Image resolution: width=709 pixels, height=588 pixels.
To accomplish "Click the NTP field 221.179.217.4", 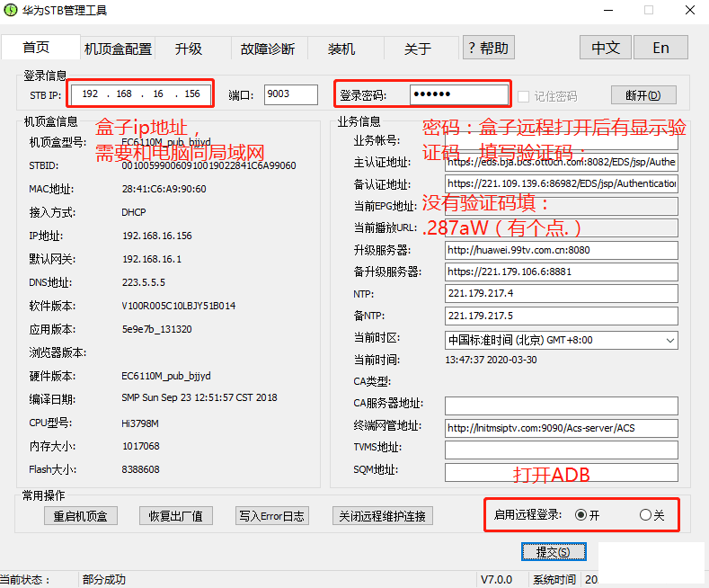I will (561, 293).
